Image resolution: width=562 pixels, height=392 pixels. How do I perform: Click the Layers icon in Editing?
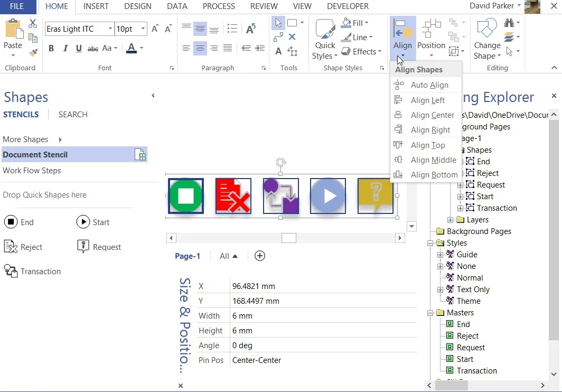coord(509,37)
